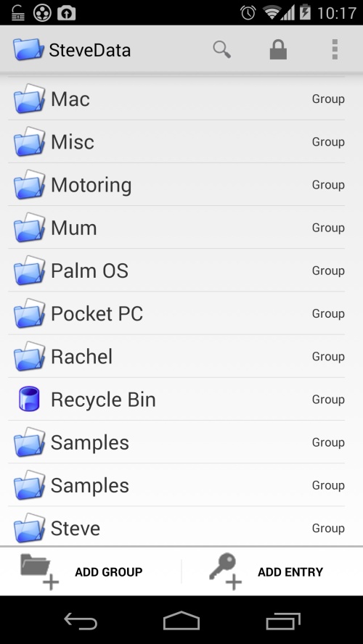Tap the Android back navigation button
This screenshot has width=363, height=644.
[81, 621]
